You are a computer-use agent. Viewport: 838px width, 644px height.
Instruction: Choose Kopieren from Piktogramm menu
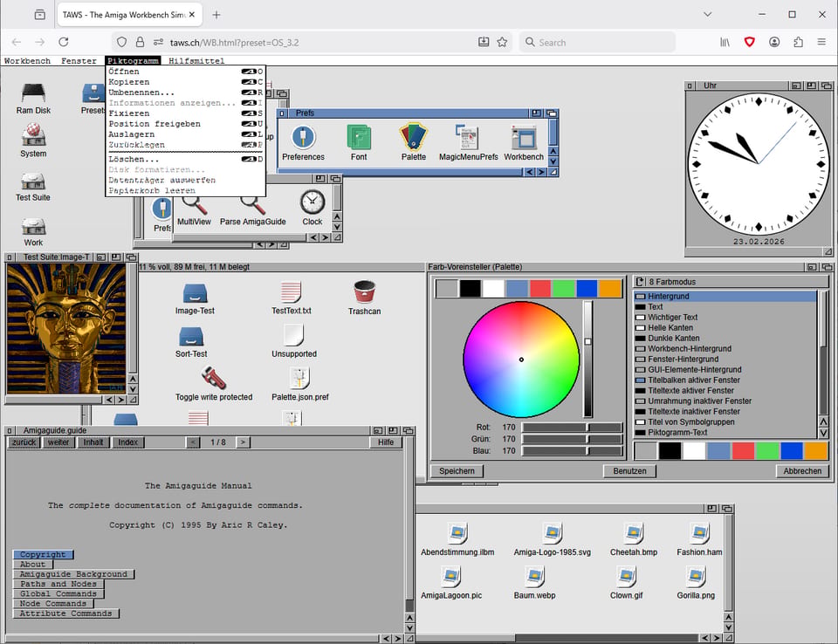click(185, 82)
